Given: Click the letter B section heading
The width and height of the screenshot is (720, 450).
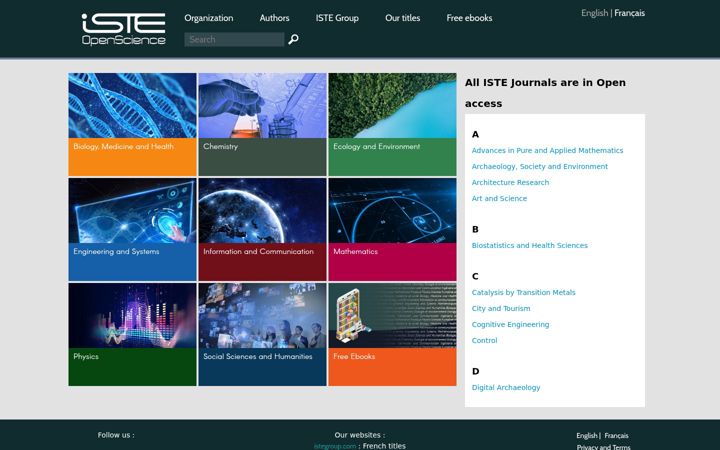Looking at the screenshot, I should pyautogui.click(x=475, y=230).
